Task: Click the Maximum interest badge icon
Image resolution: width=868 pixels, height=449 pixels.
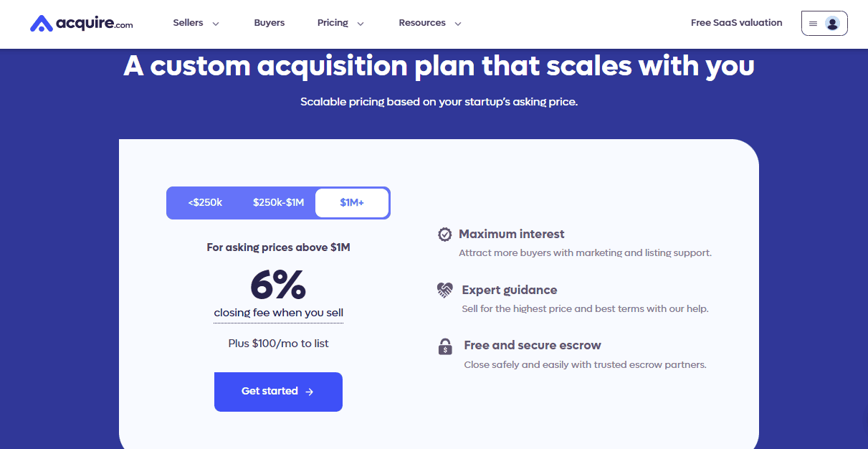Action: click(444, 235)
